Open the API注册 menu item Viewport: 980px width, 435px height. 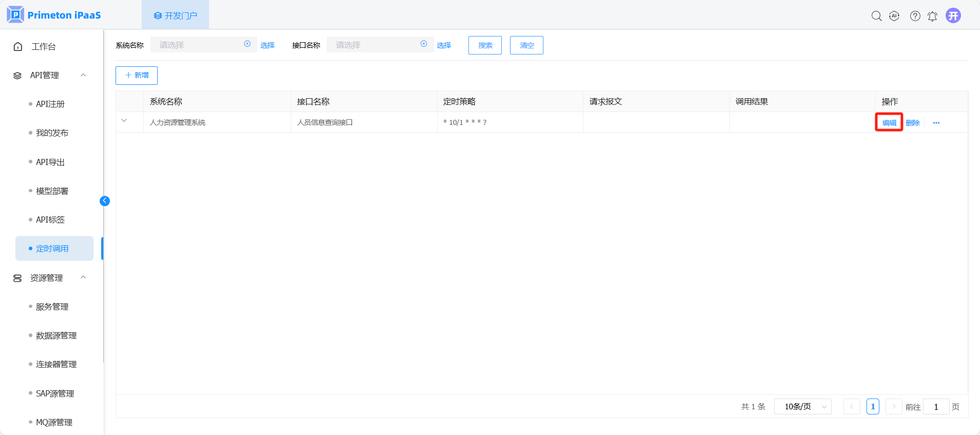point(50,104)
